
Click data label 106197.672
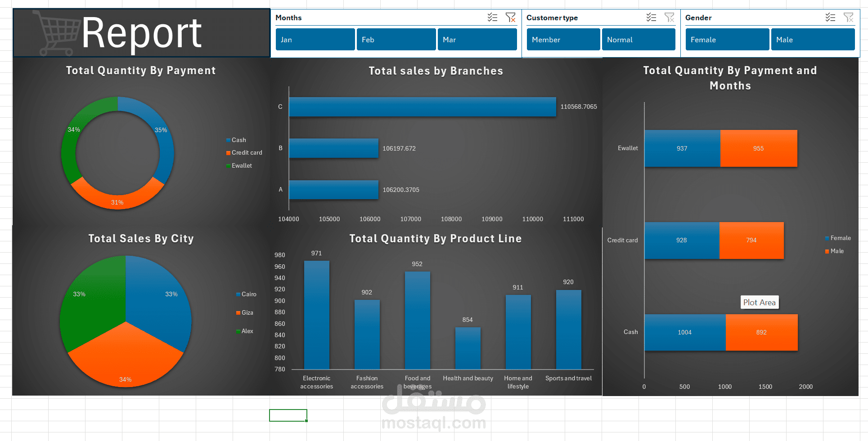[399, 149]
